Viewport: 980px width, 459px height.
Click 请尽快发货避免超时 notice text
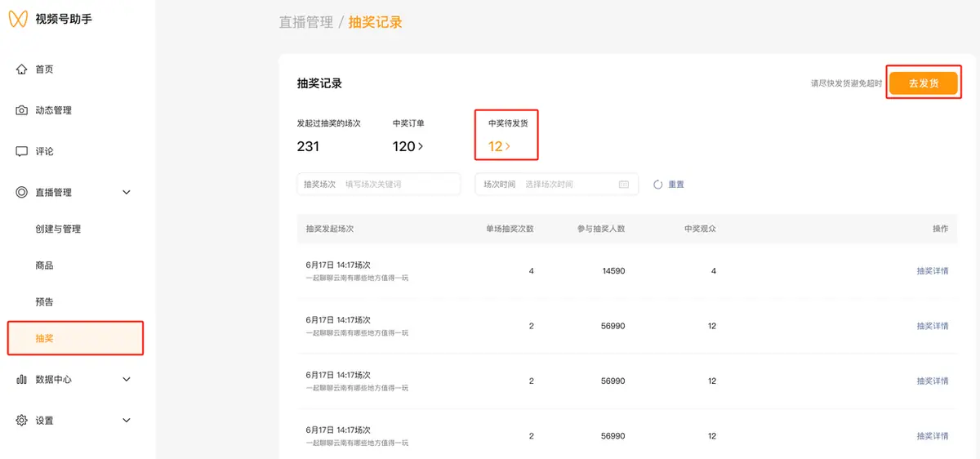click(x=846, y=83)
